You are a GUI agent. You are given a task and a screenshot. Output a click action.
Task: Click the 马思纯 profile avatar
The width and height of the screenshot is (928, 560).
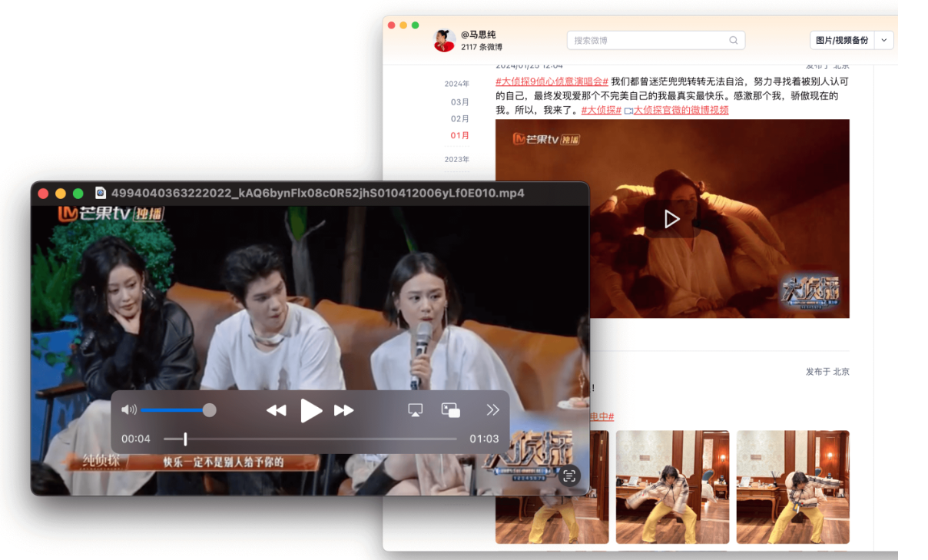444,40
